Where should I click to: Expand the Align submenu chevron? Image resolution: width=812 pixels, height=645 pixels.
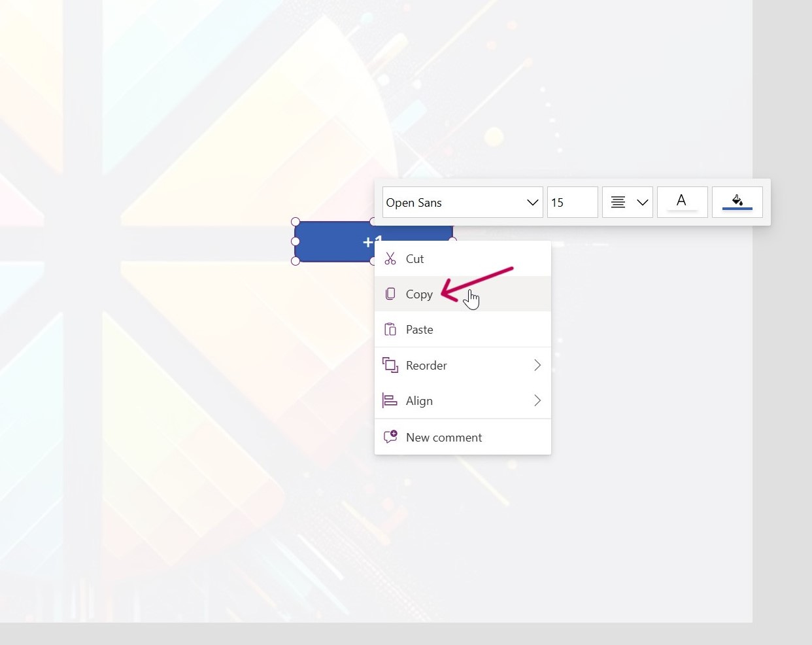tap(537, 400)
